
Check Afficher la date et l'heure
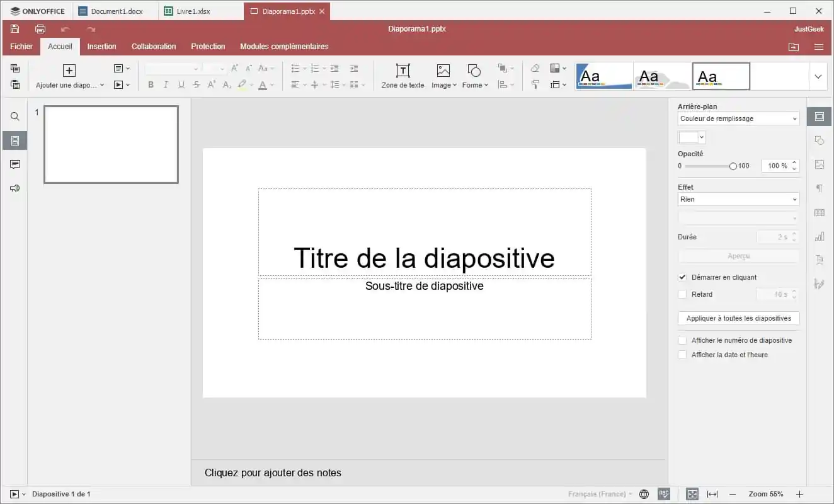point(682,355)
